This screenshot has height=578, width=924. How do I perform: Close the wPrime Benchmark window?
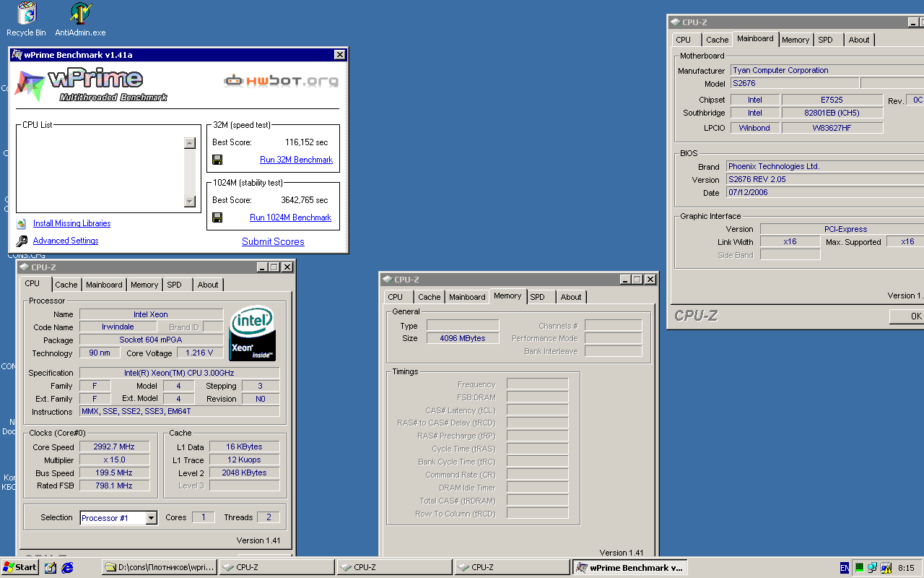pyautogui.click(x=340, y=55)
